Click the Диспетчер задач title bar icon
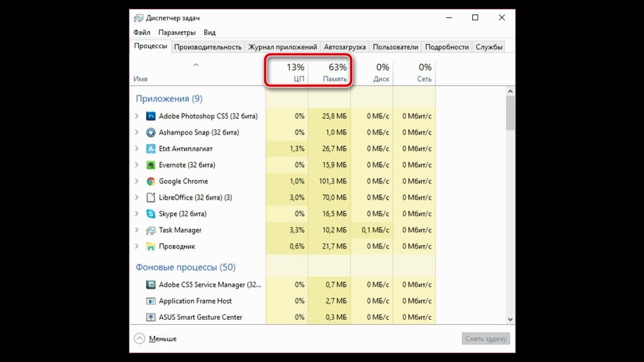The height and width of the screenshot is (362, 644). click(138, 18)
